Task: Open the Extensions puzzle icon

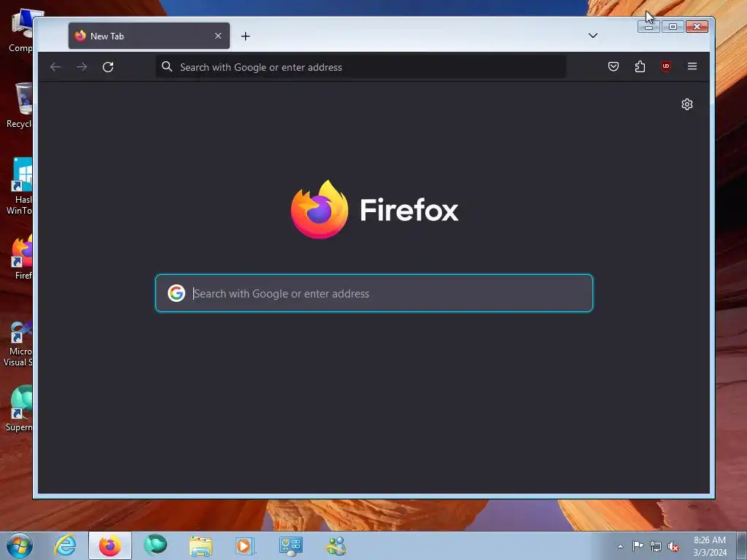Action: click(640, 66)
